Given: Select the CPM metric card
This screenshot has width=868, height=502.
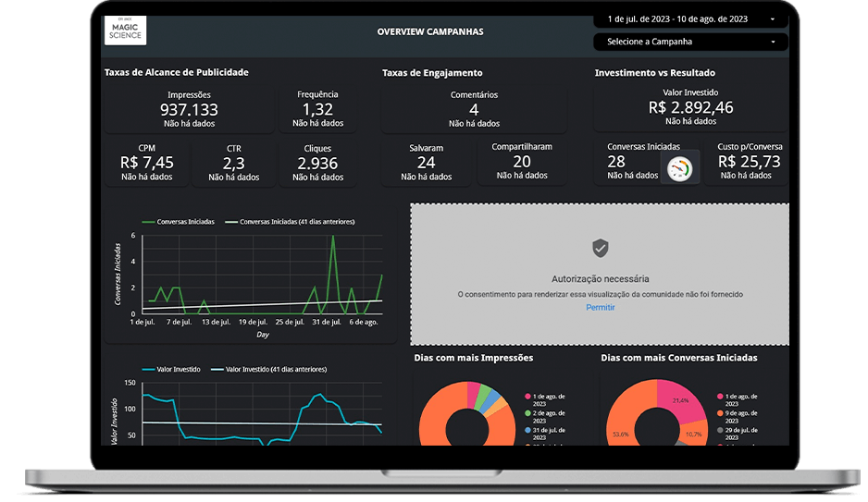Looking at the screenshot, I should pos(147,162).
